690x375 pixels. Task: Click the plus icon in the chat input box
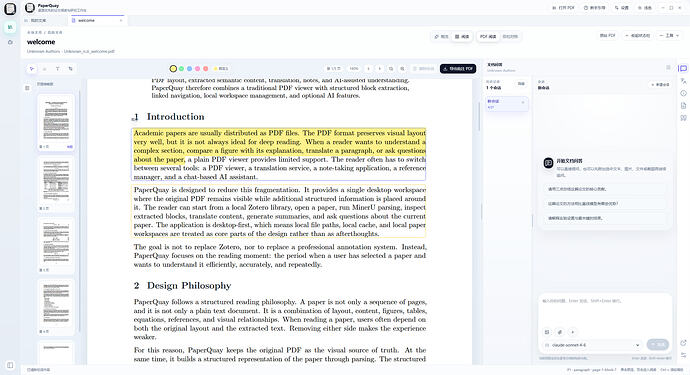(573, 332)
